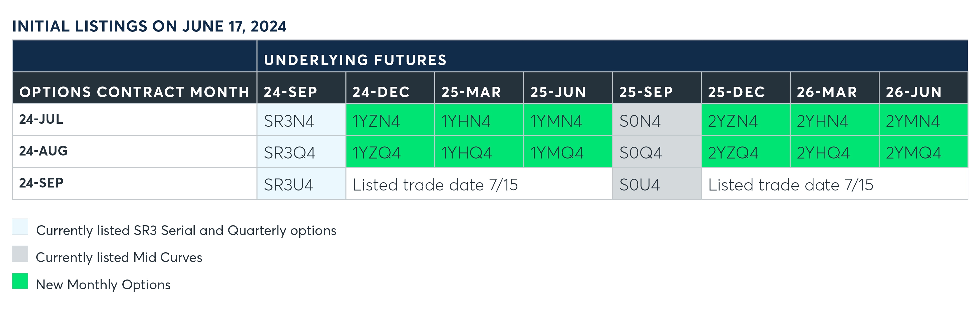Select the SR3N4 cell
The image size is (980, 326).
[301, 120]
